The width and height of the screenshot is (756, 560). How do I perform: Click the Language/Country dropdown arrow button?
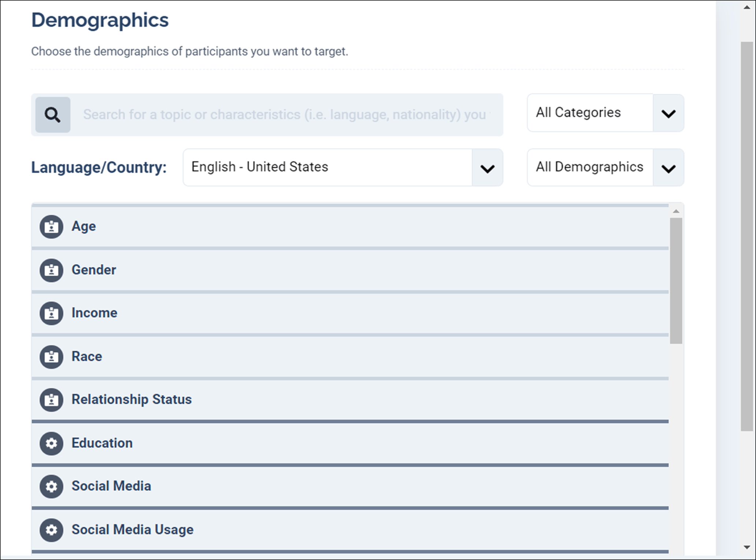pyautogui.click(x=487, y=168)
